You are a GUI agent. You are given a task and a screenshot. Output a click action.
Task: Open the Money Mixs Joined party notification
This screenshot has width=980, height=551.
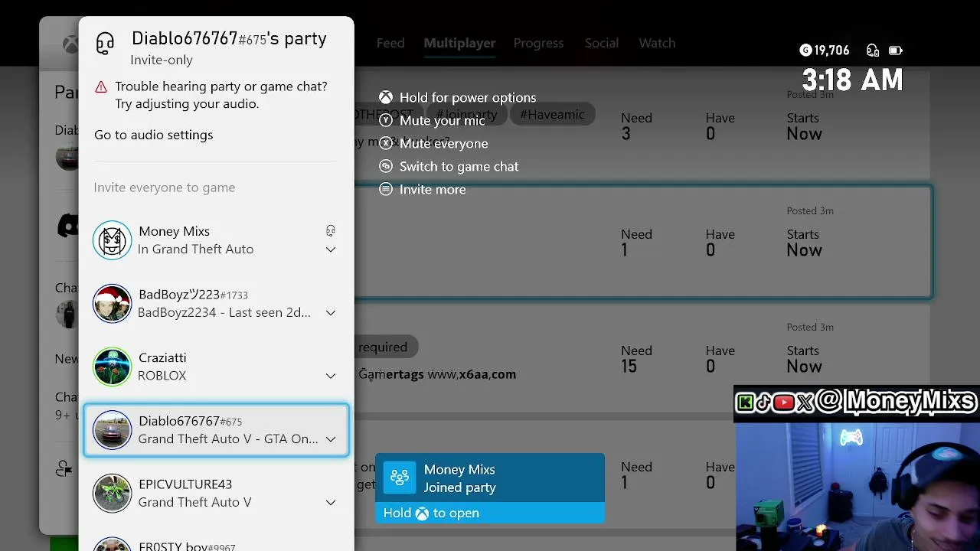[490, 478]
